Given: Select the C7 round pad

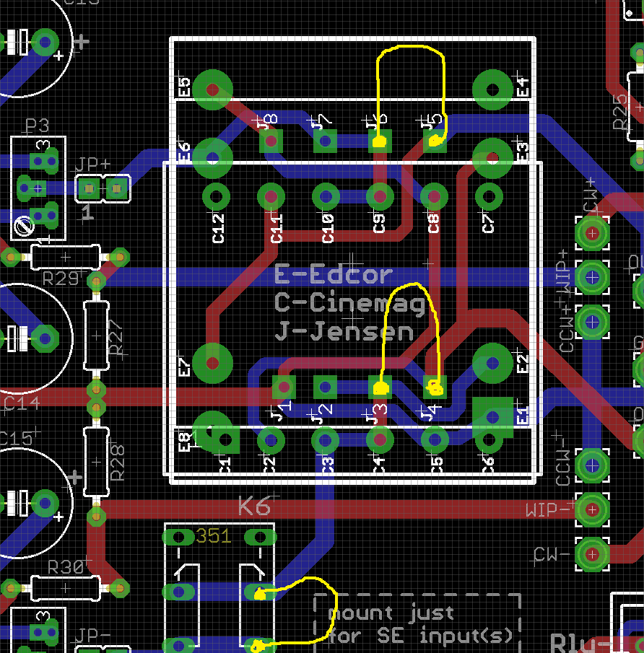Looking at the screenshot, I should pos(489,196).
